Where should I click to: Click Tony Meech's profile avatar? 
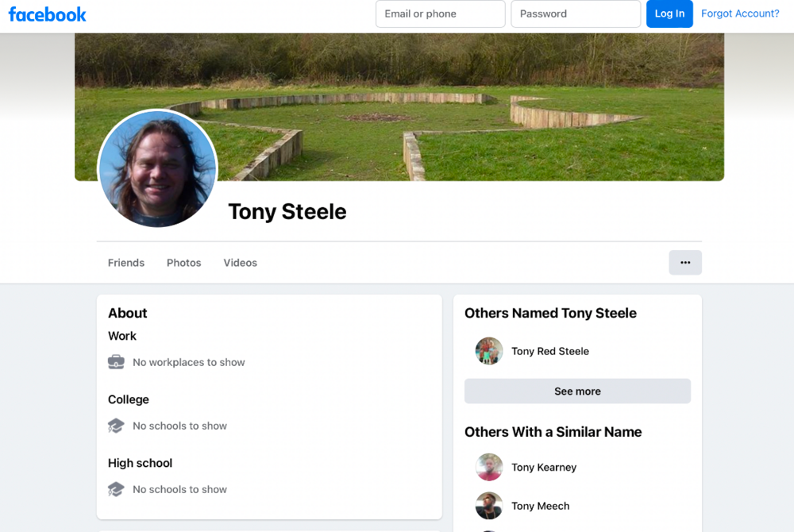point(488,506)
